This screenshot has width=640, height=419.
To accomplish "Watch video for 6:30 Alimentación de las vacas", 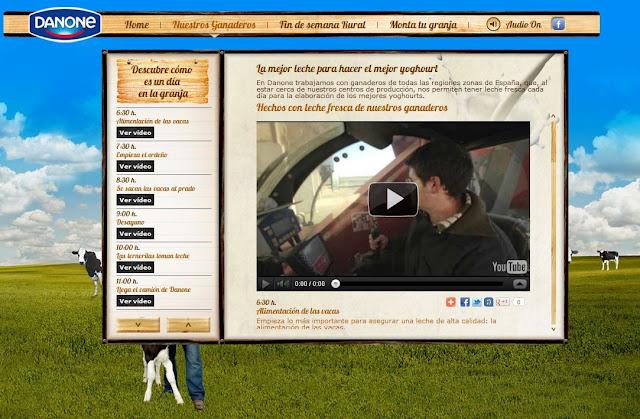I will (x=135, y=133).
